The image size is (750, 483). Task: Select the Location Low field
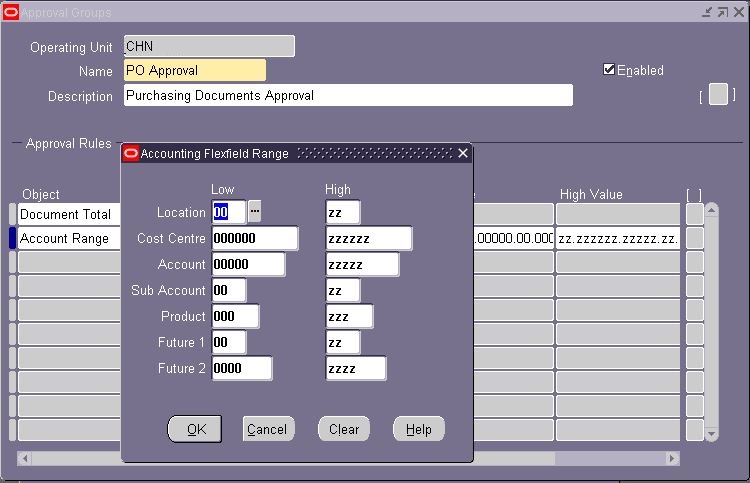[x=229, y=212]
